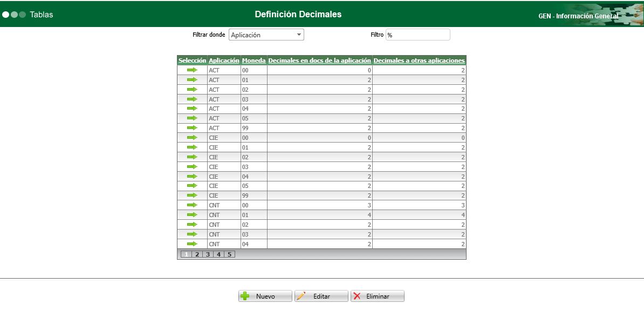Viewport: 644px width, 317px height.
Task: Sort by Decimales en docs de la aplicación
Action: (x=319, y=60)
